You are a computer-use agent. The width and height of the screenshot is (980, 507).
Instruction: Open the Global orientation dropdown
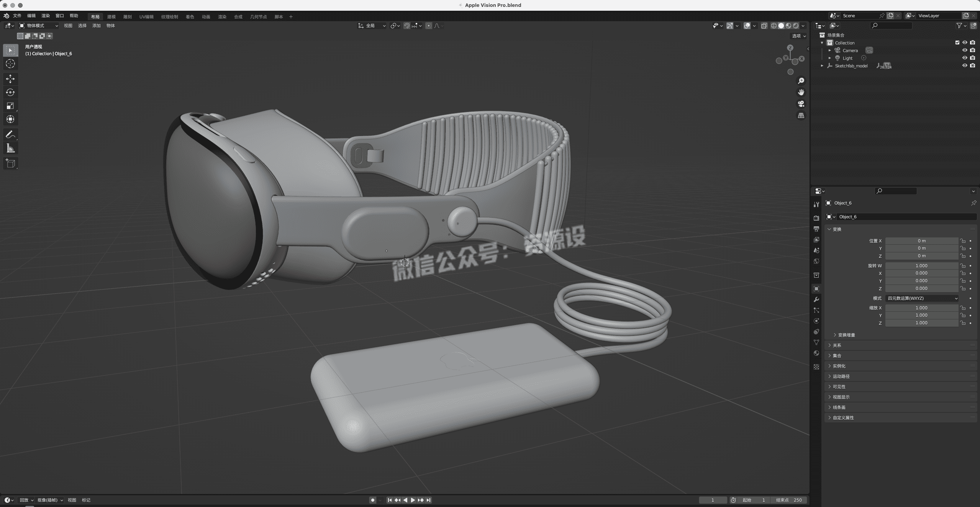click(372, 26)
